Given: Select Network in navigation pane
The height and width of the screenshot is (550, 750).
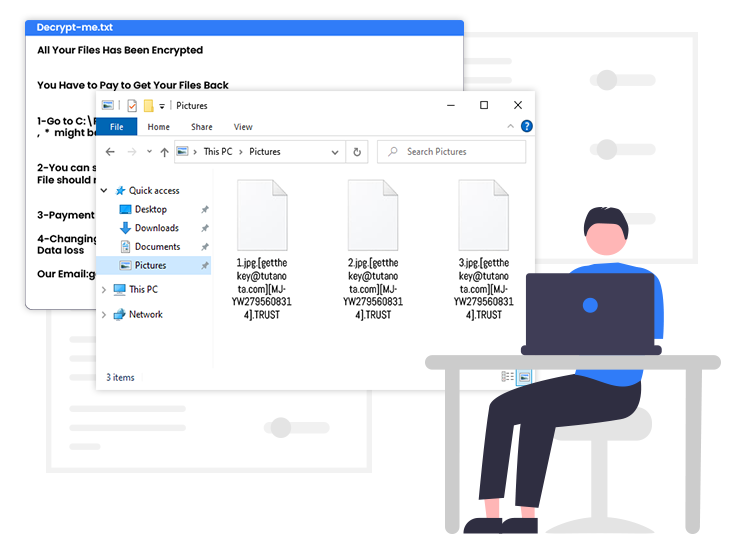Looking at the screenshot, I should click(145, 314).
